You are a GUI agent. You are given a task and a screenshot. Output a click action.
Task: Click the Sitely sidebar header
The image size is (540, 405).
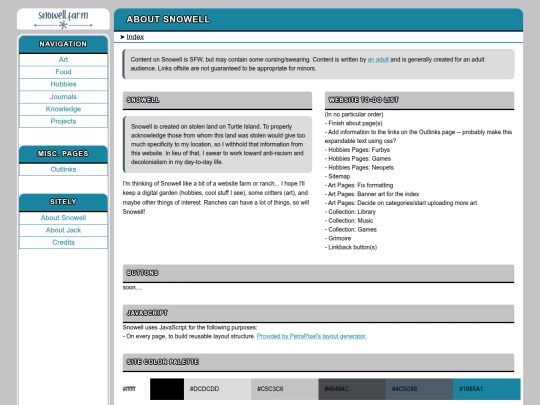(x=63, y=202)
